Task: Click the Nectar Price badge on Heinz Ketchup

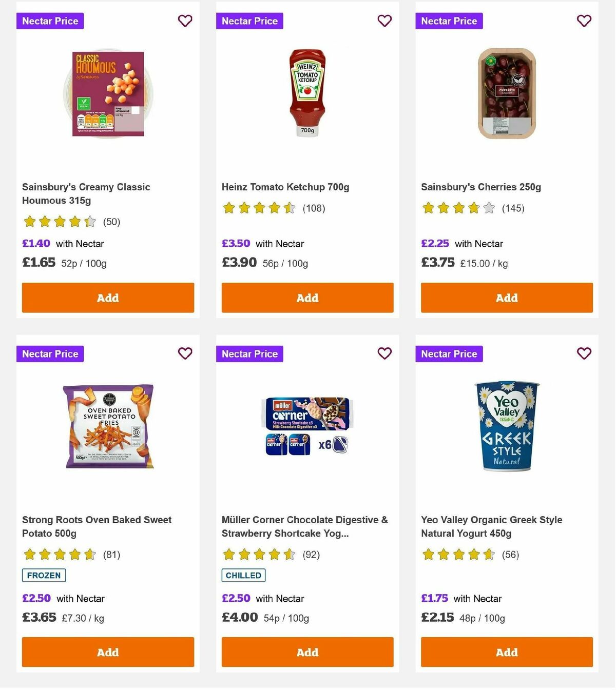Action: click(249, 21)
